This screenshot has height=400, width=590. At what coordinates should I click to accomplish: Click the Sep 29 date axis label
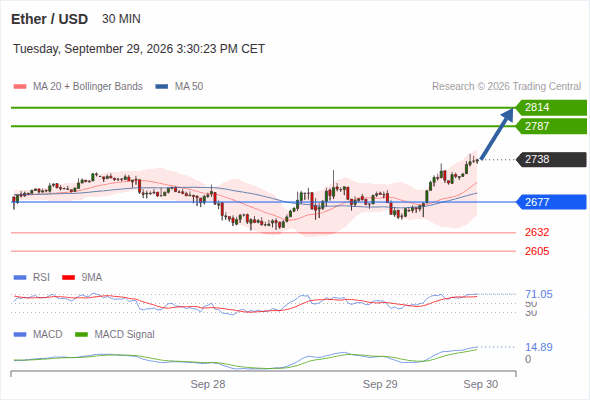coord(380,384)
